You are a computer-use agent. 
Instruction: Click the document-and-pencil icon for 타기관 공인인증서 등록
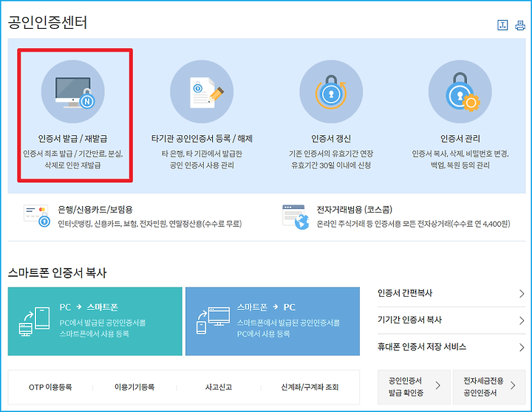point(202,92)
